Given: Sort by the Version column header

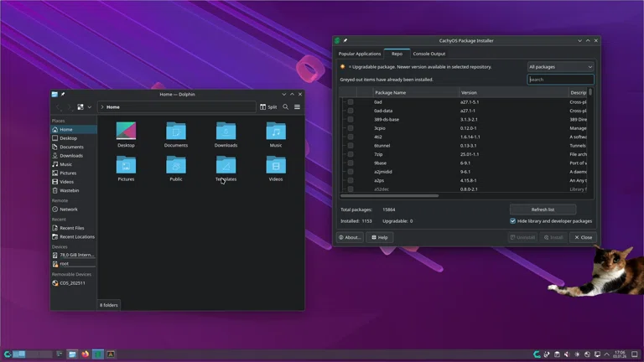Looking at the screenshot, I should tap(513, 93).
